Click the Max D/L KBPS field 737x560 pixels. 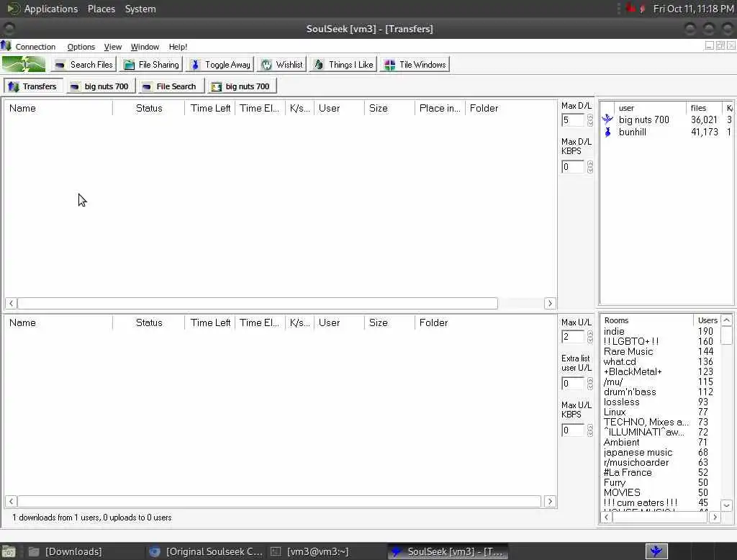click(573, 167)
